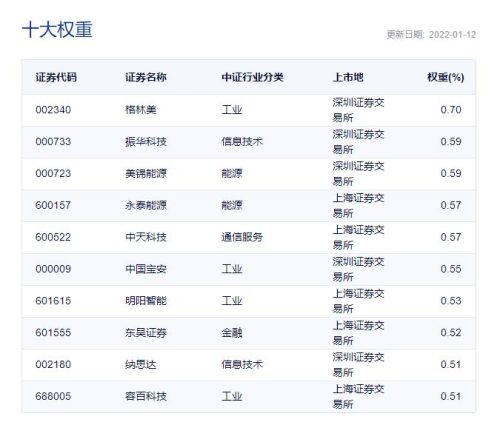Click the 权重(%) column header
This screenshot has height=425, width=500.
pos(446,77)
